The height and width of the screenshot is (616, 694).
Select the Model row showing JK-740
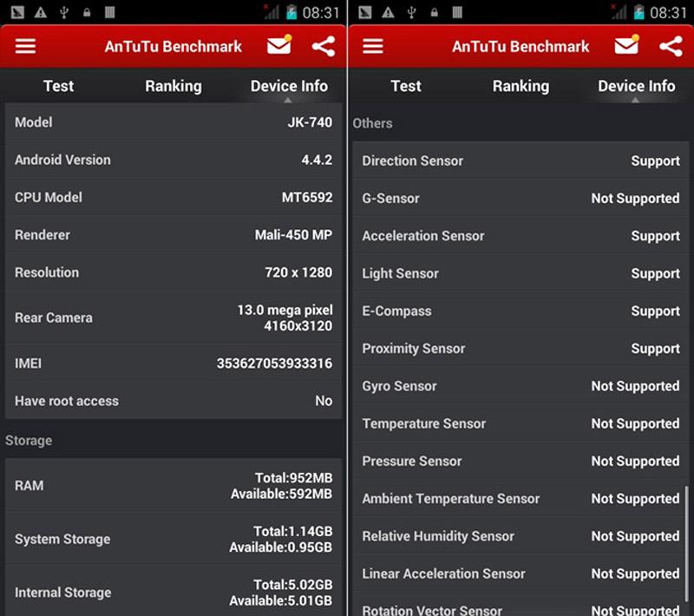[173, 122]
